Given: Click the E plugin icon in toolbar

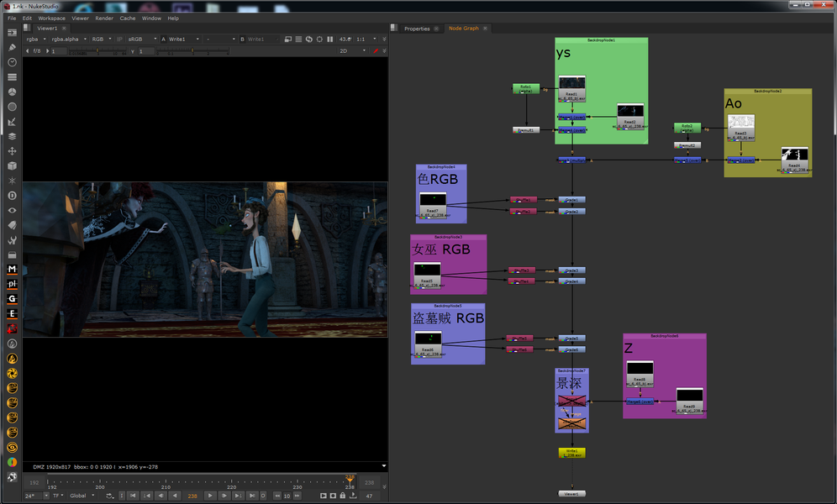Looking at the screenshot, I should pos(12,314).
